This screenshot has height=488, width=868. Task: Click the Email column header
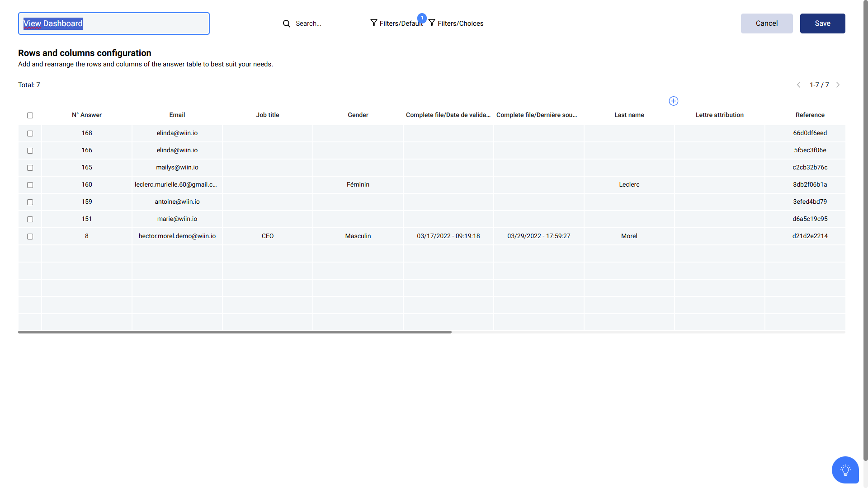177,115
